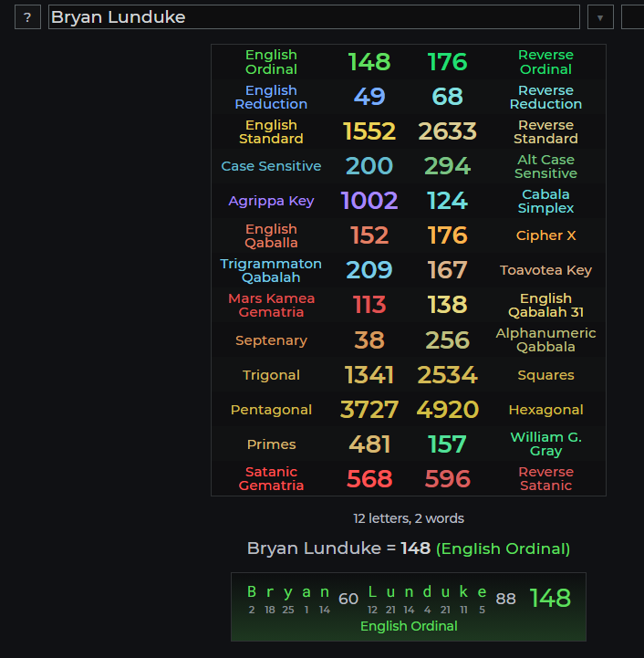Select the Alphanumeric Qabbala cipher label
Image resolution: width=644 pixels, height=658 pixels.
click(x=545, y=339)
